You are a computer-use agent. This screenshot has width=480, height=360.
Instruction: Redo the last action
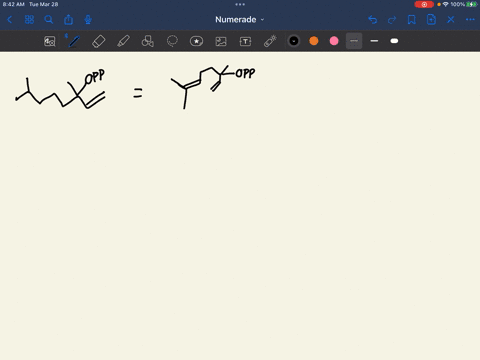click(392, 20)
